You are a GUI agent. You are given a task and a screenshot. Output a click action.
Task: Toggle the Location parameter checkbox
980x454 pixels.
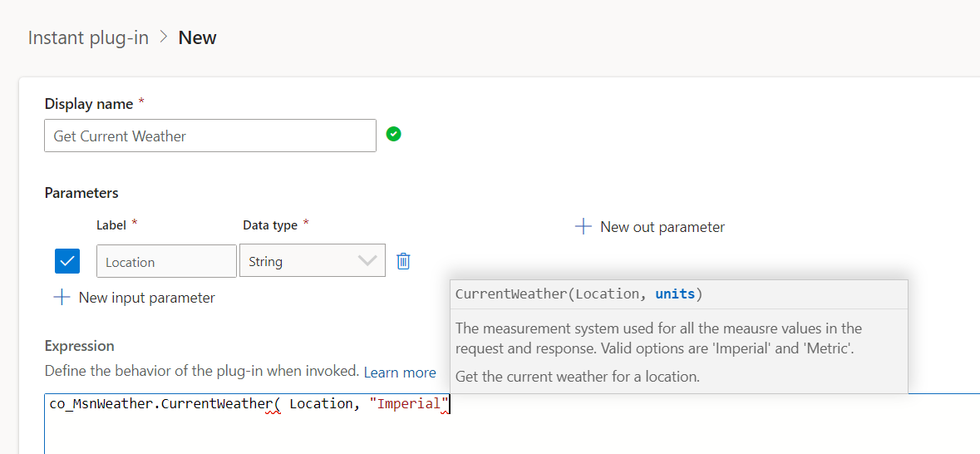coord(67,261)
